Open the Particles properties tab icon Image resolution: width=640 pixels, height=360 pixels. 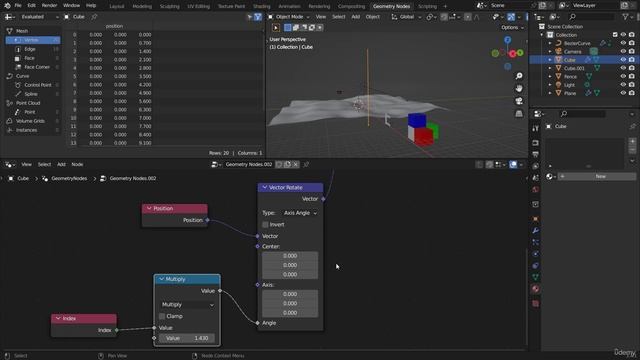pos(536,242)
